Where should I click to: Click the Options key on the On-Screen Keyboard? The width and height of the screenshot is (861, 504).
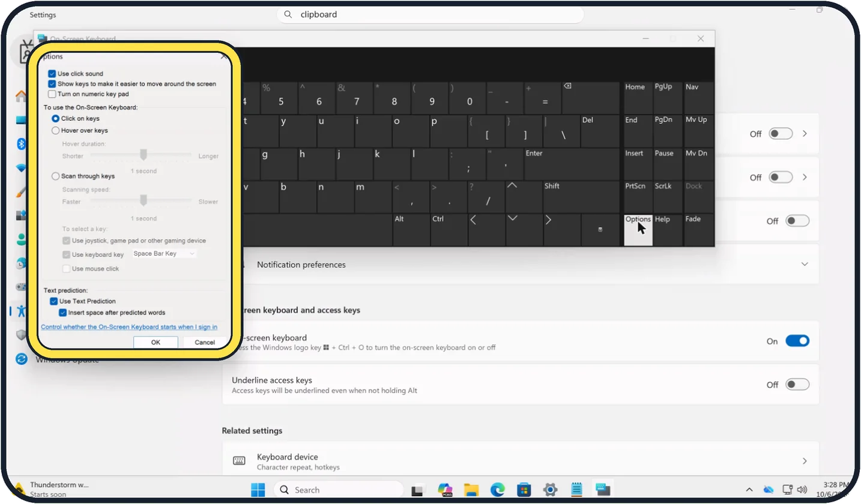[x=638, y=229]
